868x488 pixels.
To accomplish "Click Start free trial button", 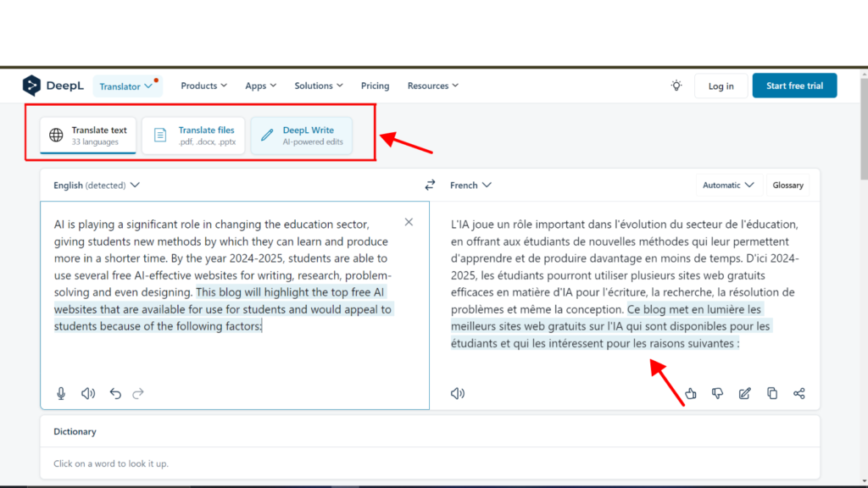I will click(794, 86).
